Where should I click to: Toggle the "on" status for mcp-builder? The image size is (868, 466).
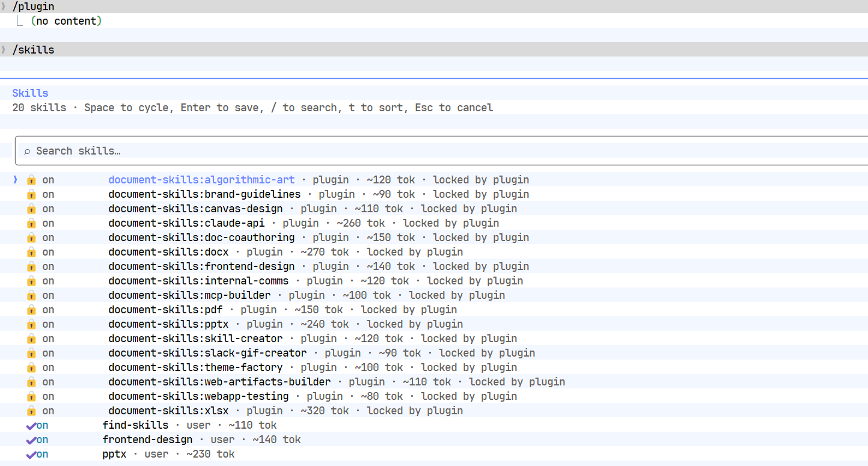point(48,295)
